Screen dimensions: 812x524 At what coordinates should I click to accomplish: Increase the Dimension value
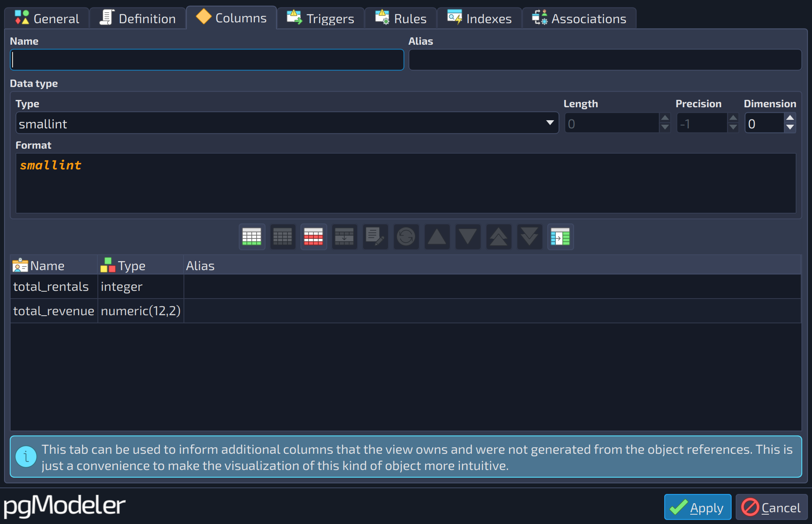pos(790,118)
